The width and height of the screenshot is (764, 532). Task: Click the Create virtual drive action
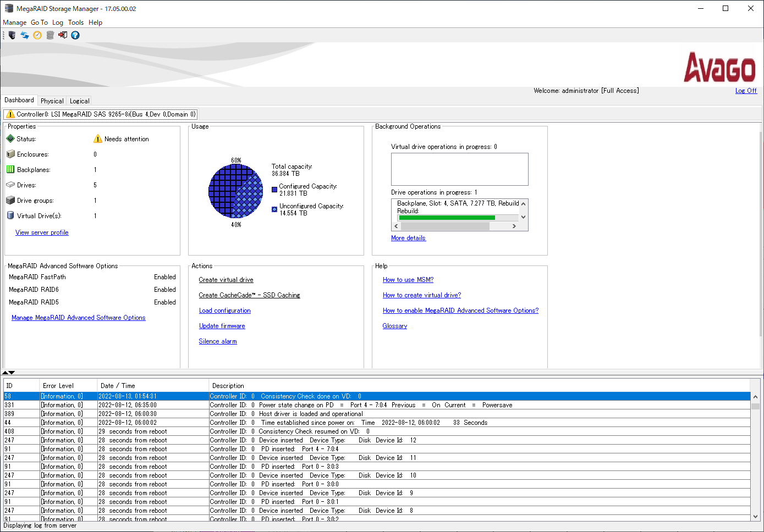pos(226,280)
